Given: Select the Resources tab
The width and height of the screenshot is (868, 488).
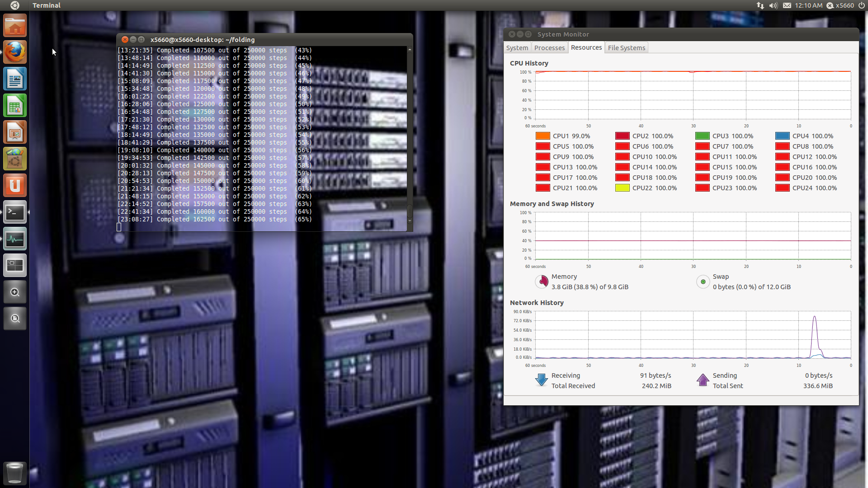Looking at the screenshot, I should coord(586,47).
